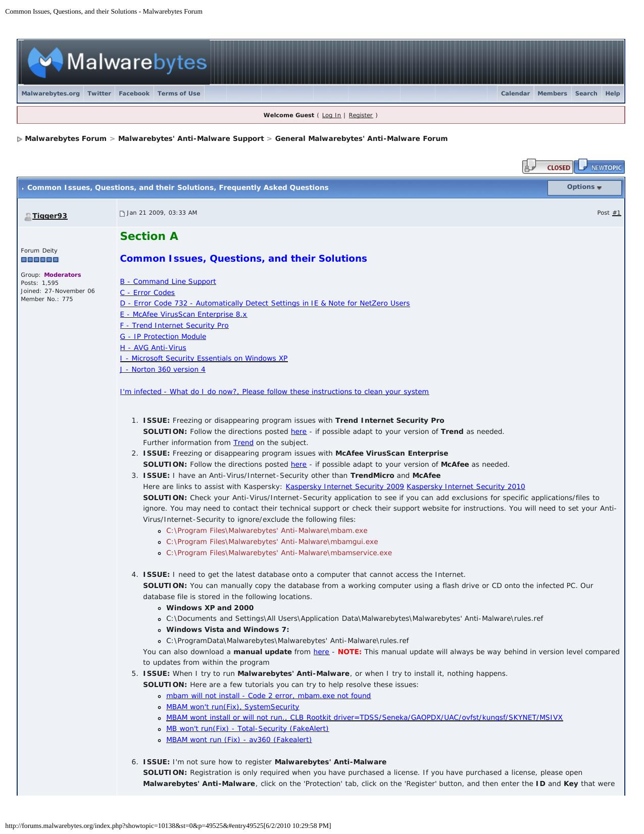Image resolution: width=644 pixels, height=834 pixels.
Task: Click 'here' manual update link
Action: pos(321,652)
